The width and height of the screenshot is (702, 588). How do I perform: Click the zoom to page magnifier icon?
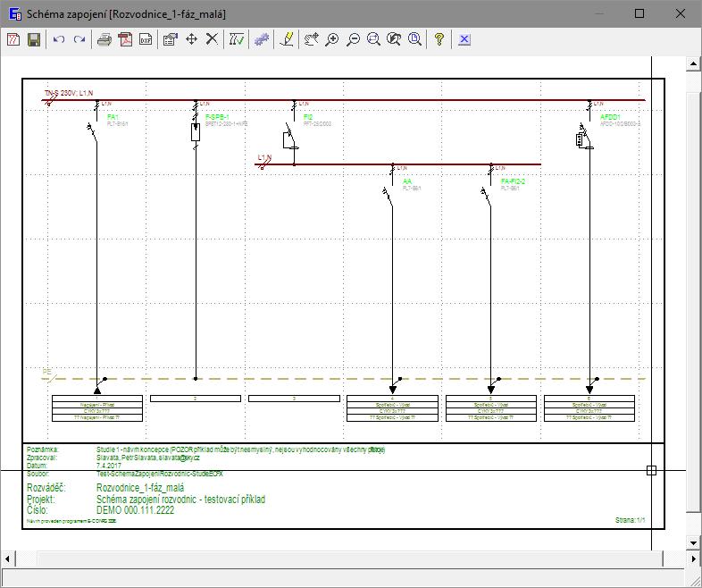coord(415,39)
